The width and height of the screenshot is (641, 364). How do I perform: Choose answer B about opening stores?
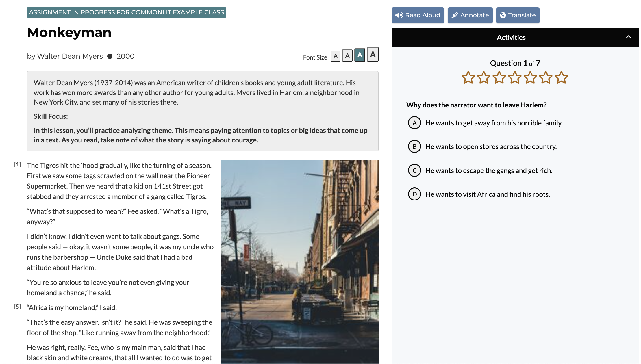pyautogui.click(x=414, y=146)
